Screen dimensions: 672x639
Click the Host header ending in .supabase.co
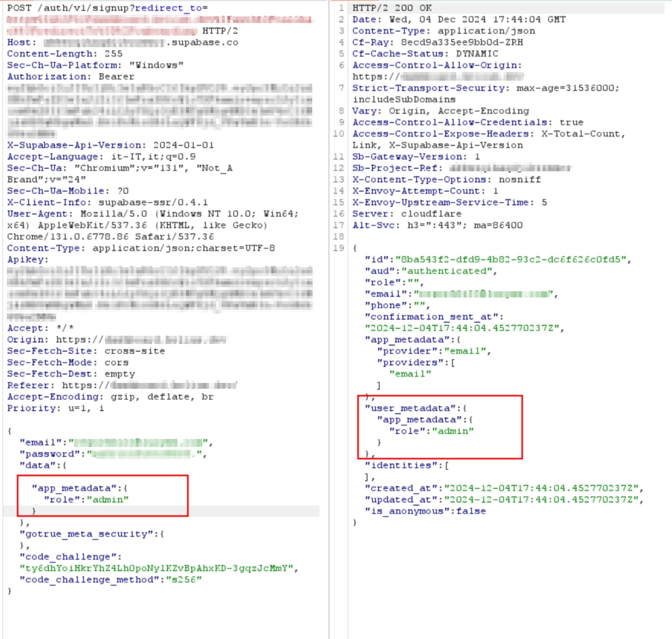pos(122,42)
